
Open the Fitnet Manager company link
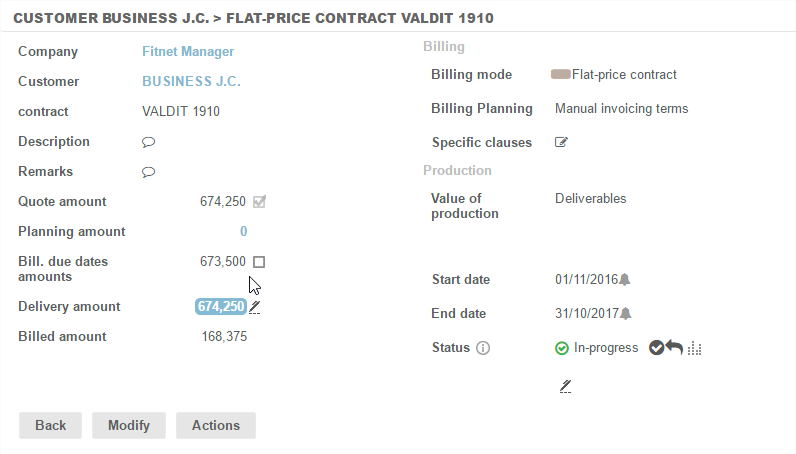[188, 52]
